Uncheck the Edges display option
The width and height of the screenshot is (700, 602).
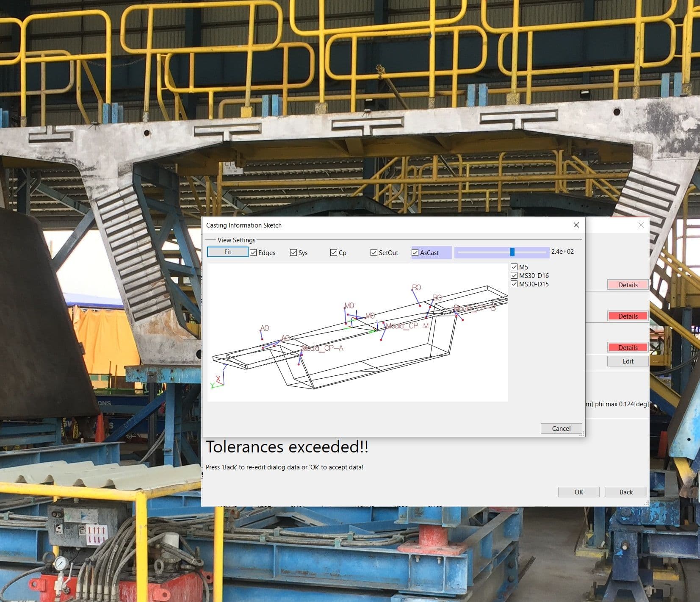click(x=253, y=252)
